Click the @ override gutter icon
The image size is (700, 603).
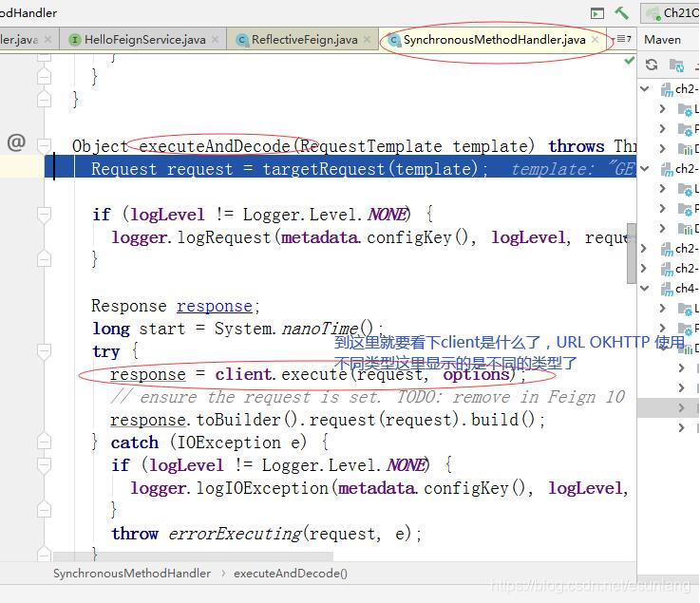pos(16,142)
